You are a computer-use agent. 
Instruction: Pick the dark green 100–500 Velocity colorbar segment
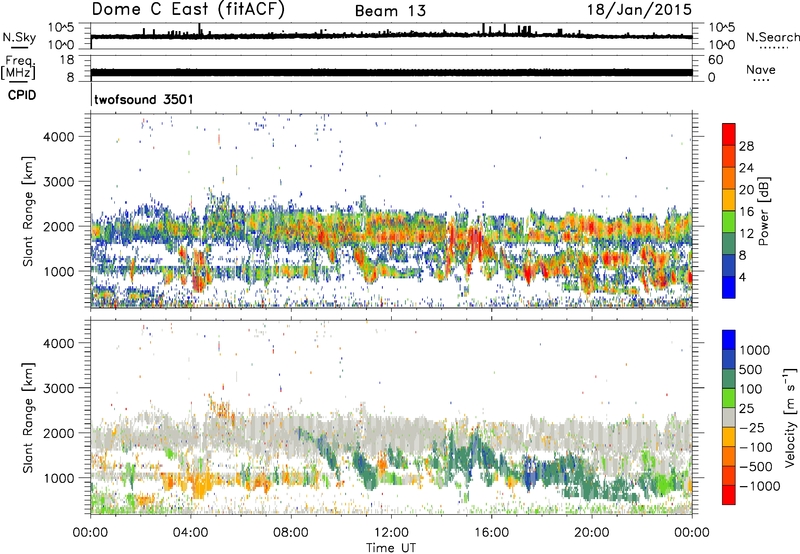point(729,379)
